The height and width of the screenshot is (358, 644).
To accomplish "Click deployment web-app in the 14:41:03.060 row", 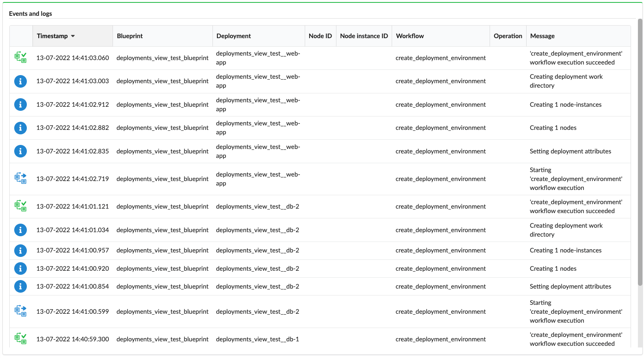I will click(x=258, y=58).
